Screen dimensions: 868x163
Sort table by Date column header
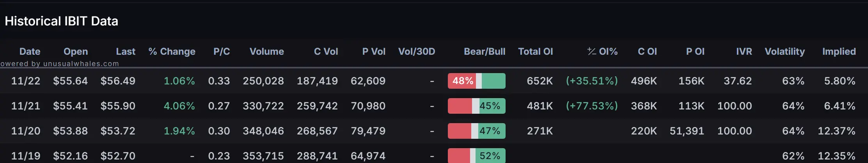pyautogui.click(x=30, y=52)
